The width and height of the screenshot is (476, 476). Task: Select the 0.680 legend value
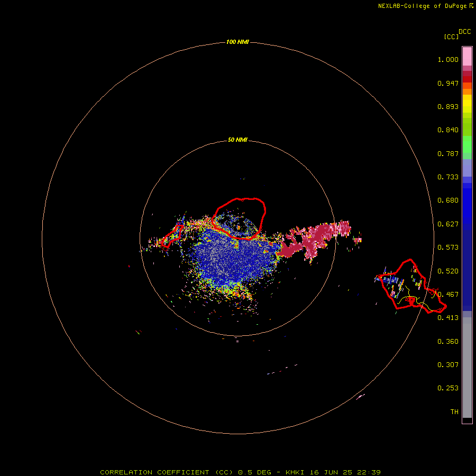click(x=448, y=200)
